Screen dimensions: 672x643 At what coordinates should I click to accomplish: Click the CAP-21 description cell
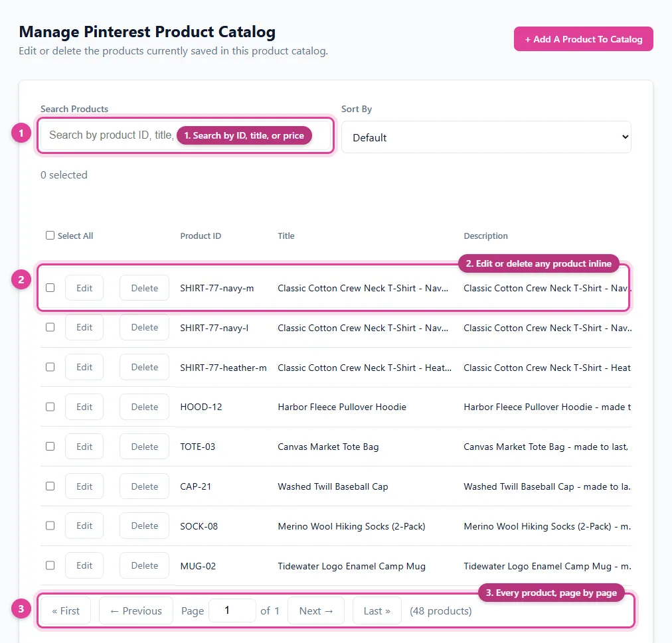point(547,486)
